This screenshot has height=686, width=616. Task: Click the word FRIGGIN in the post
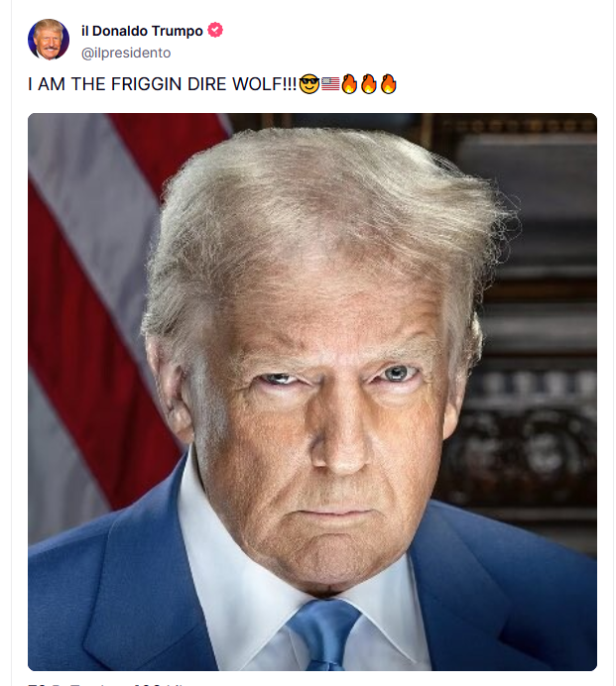tap(146, 84)
